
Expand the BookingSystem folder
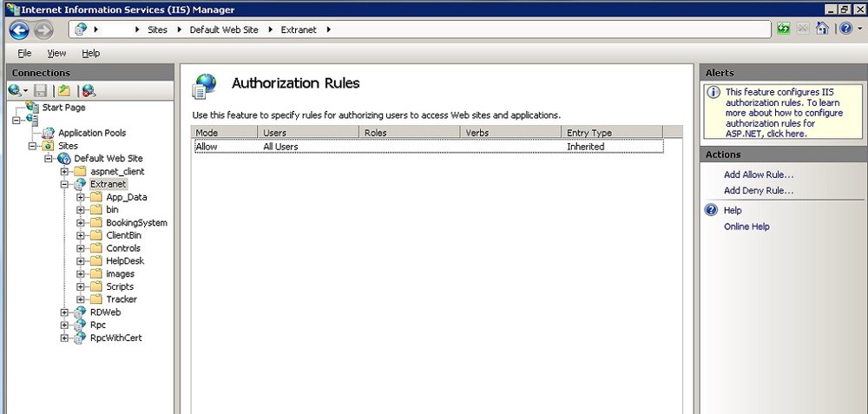point(80,222)
